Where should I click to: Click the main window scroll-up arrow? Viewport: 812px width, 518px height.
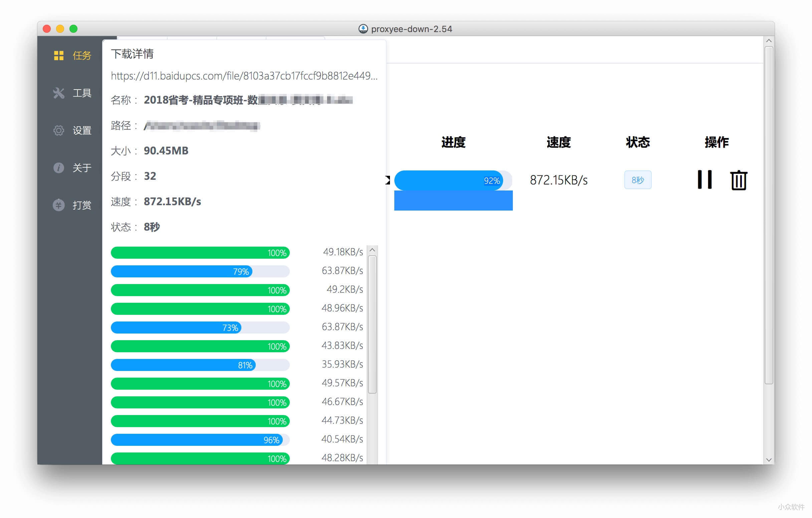(769, 41)
